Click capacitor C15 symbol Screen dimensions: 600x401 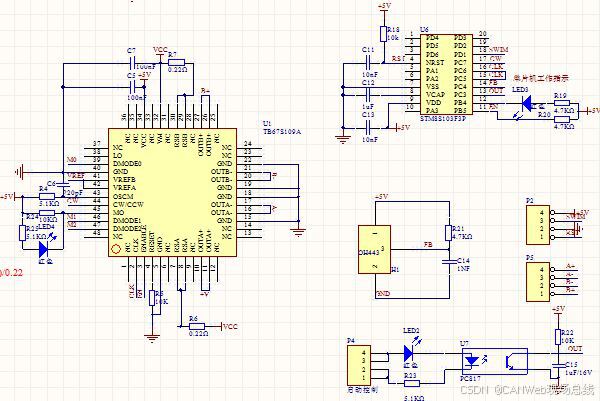tap(558, 365)
